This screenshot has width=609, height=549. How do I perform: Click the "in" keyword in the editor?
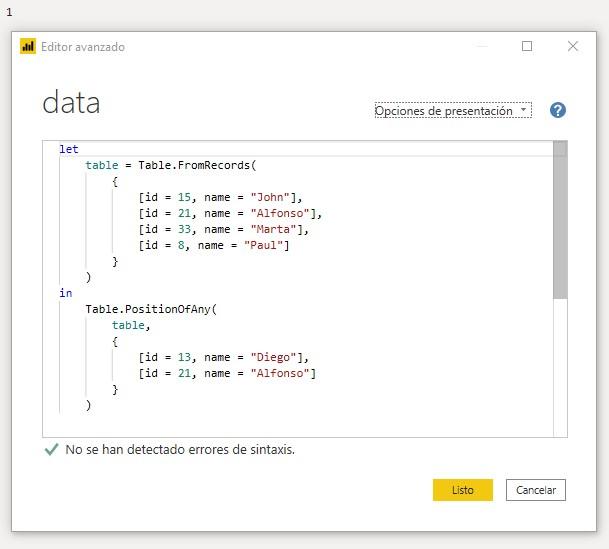tap(66, 293)
